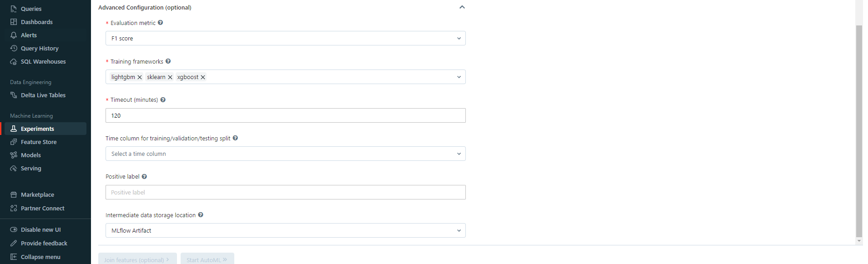The image size is (868, 264).
Task: Click the help icon beside Training frameworks
Action: [168, 61]
